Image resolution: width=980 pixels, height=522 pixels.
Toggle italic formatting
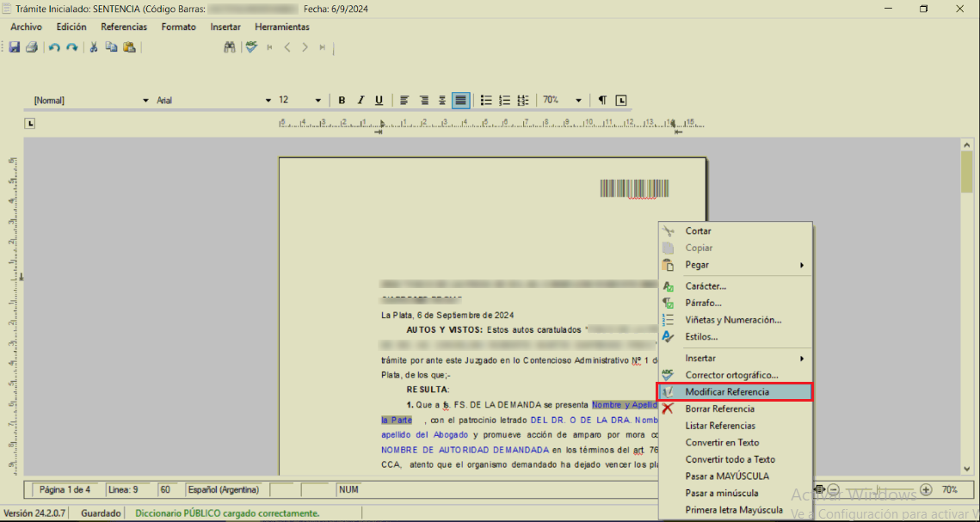click(360, 100)
